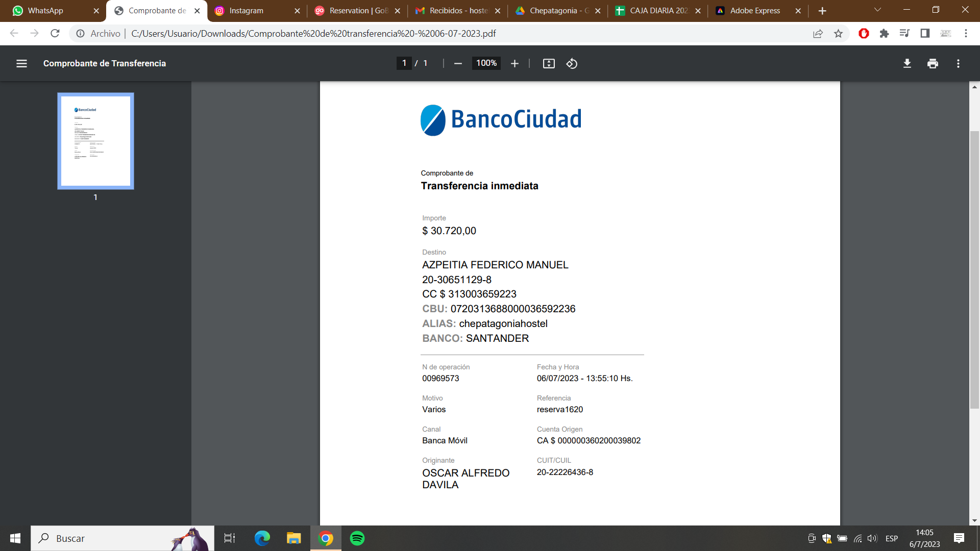This screenshot has height=551, width=980.
Task: Open the Chrome extensions puzzle icon
Action: click(x=884, y=34)
